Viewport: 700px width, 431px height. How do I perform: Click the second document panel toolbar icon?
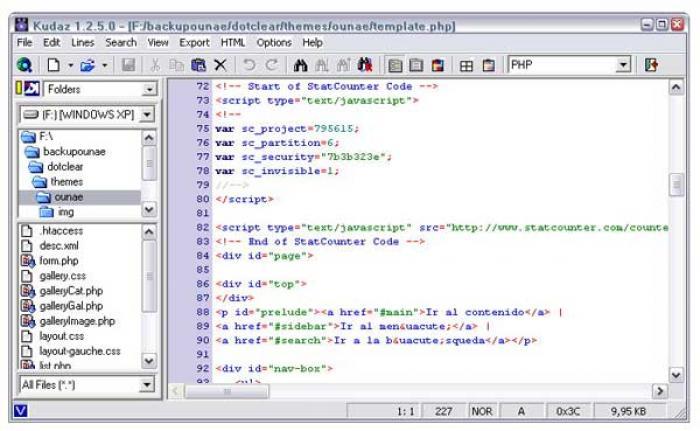[x=416, y=65]
